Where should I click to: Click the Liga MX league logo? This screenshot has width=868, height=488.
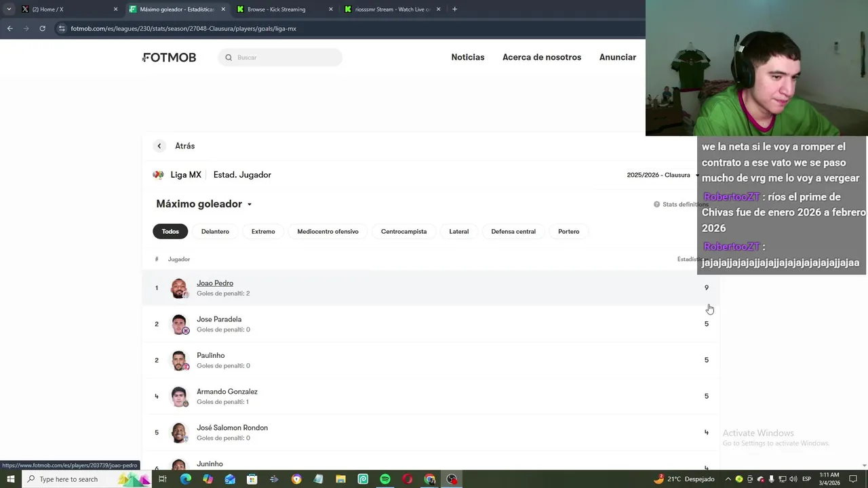coord(159,175)
